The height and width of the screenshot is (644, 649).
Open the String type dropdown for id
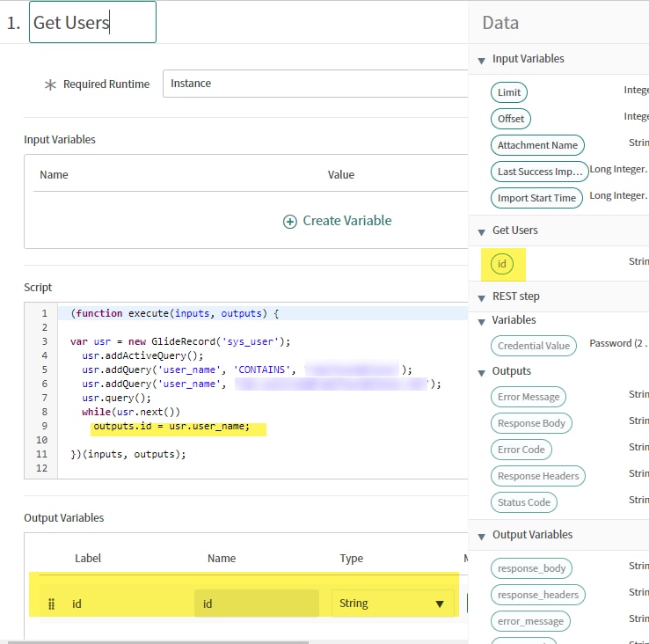pos(392,604)
